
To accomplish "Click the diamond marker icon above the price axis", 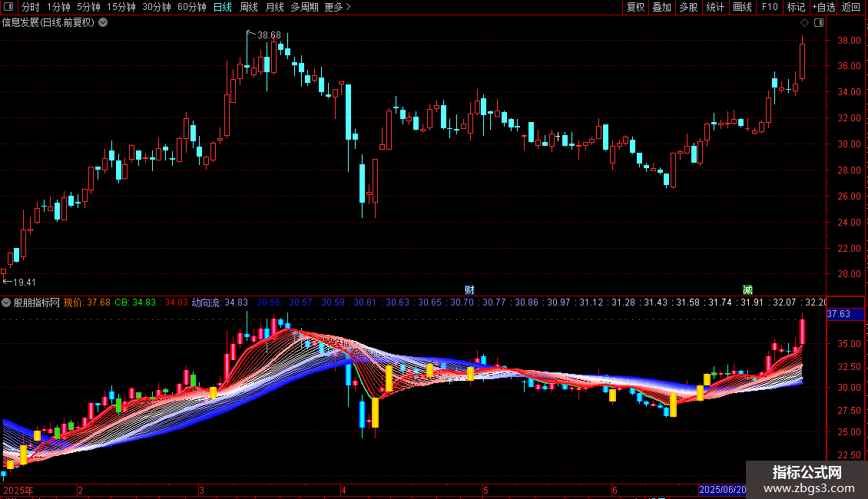I will tap(805, 23).
